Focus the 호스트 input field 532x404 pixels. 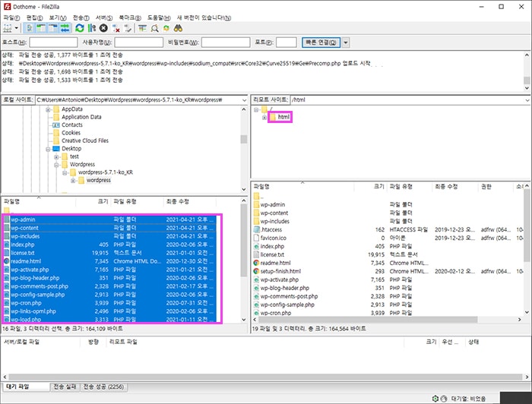click(53, 43)
